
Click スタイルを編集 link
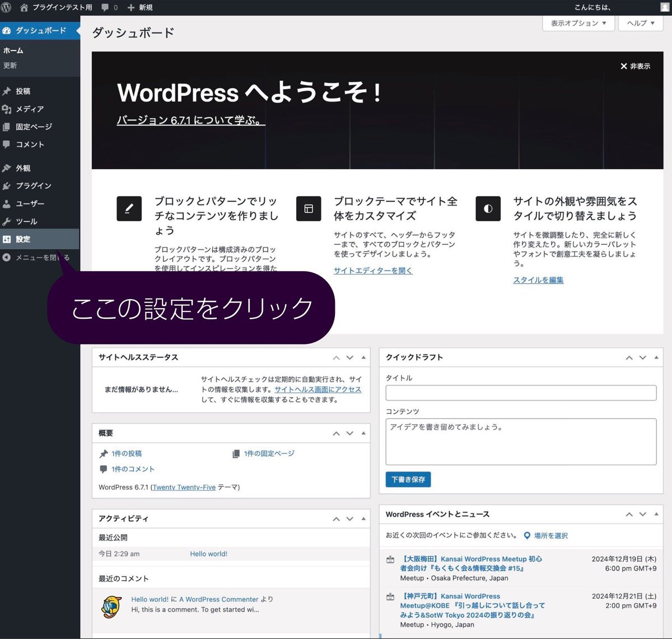(x=538, y=280)
